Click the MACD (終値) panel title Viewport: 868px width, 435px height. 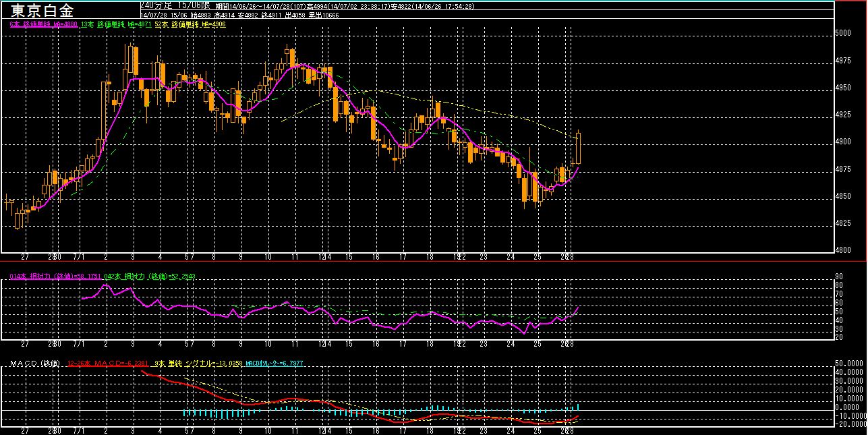pos(35,364)
